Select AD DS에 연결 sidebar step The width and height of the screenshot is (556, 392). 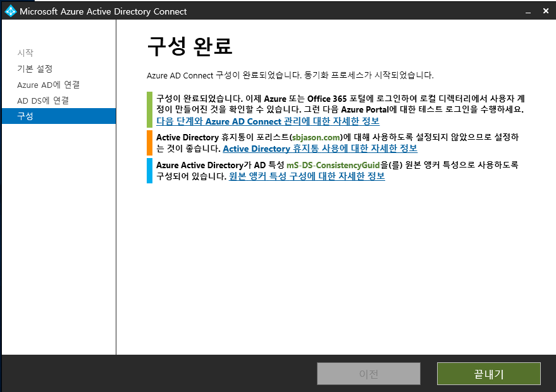pyautogui.click(x=43, y=101)
